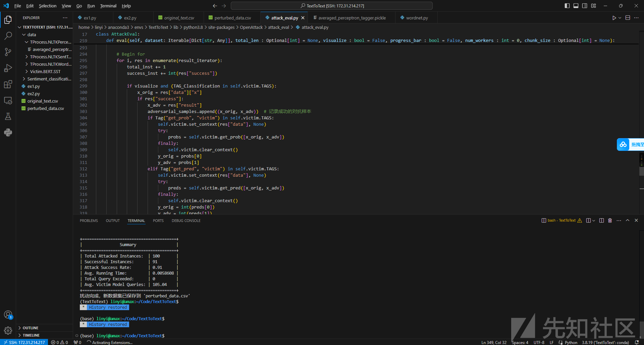Open editor More Actions ellipsis
Screen dimensions: 644x345
click(636, 18)
